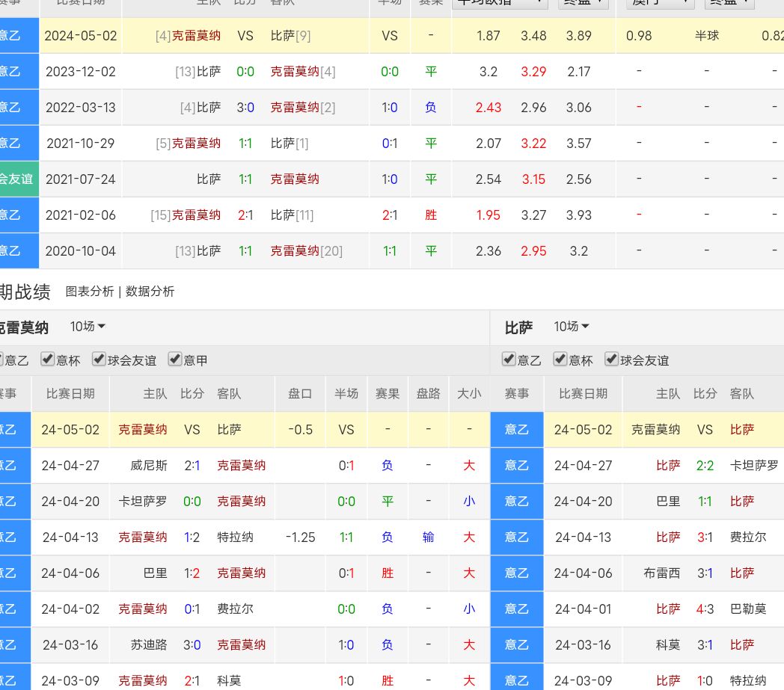
Task: Open 卡坦萨罗 team in 比萨's 24-04-27 match
Action: [753, 466]
